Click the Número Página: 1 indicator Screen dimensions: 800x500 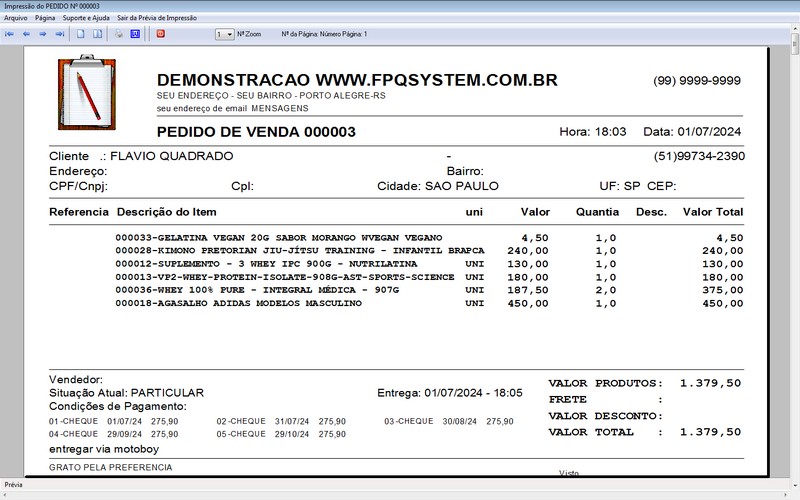tap(343, 34)
